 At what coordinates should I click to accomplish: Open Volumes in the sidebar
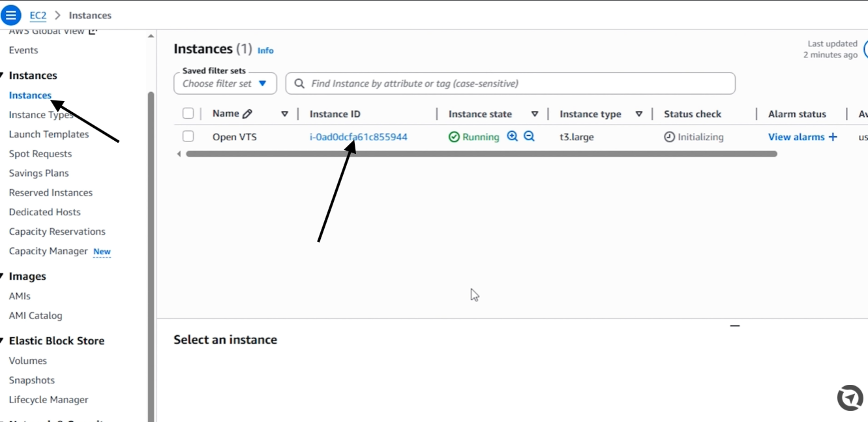[27, 361]
